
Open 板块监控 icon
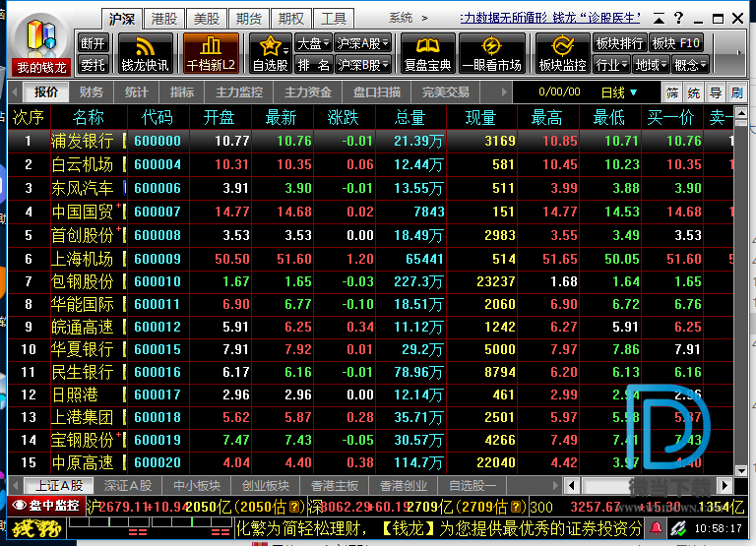(x=562, y=53)
